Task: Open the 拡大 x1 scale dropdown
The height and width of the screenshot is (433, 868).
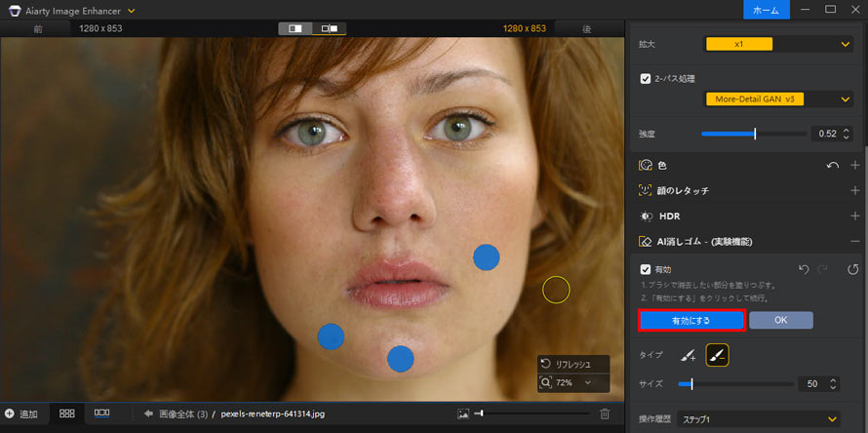Action: (777, 44)
